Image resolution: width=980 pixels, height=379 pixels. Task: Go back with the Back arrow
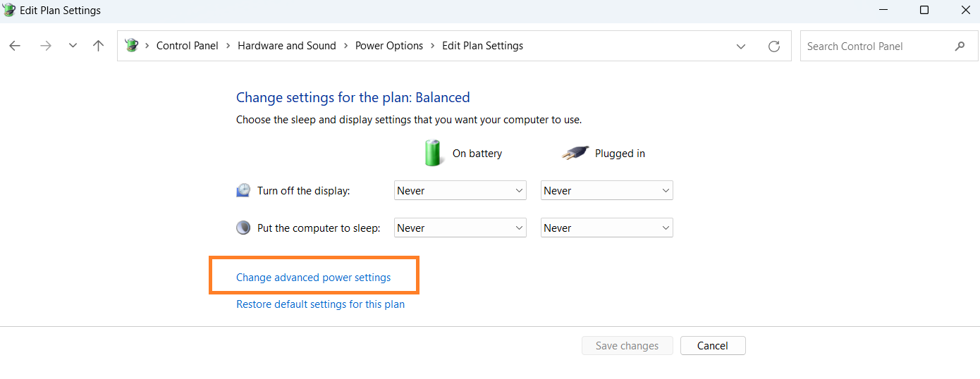tap(15, 46)
